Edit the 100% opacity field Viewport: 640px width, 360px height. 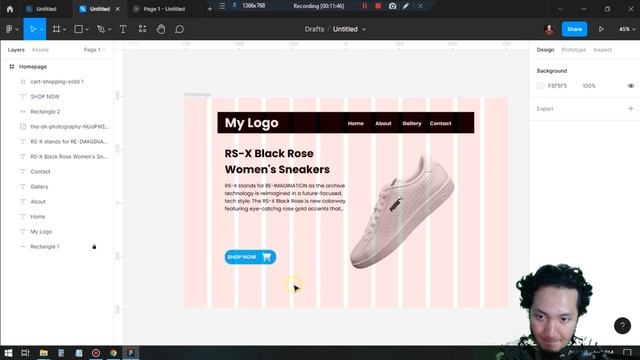[589, 86]
